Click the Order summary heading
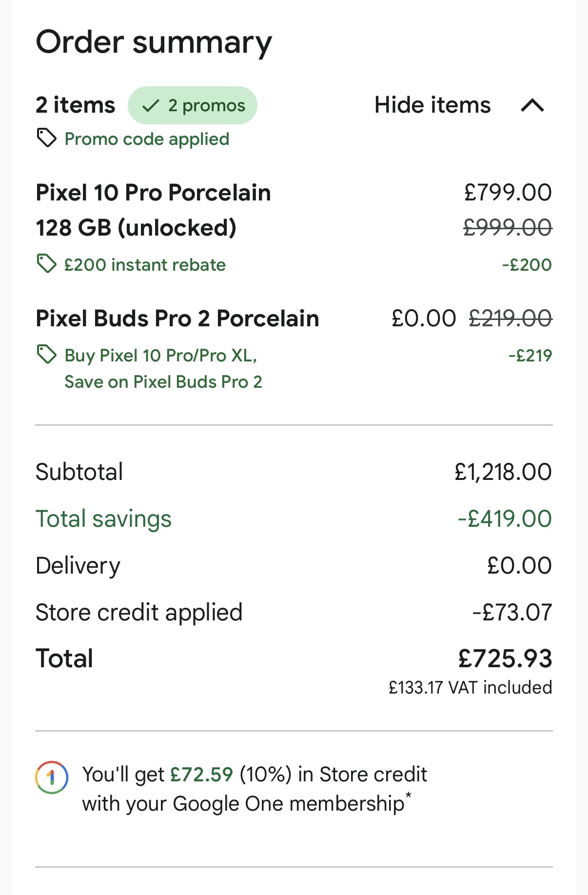Image resolution: width=588 pixels, height=895 pixels. click(154, 42)
